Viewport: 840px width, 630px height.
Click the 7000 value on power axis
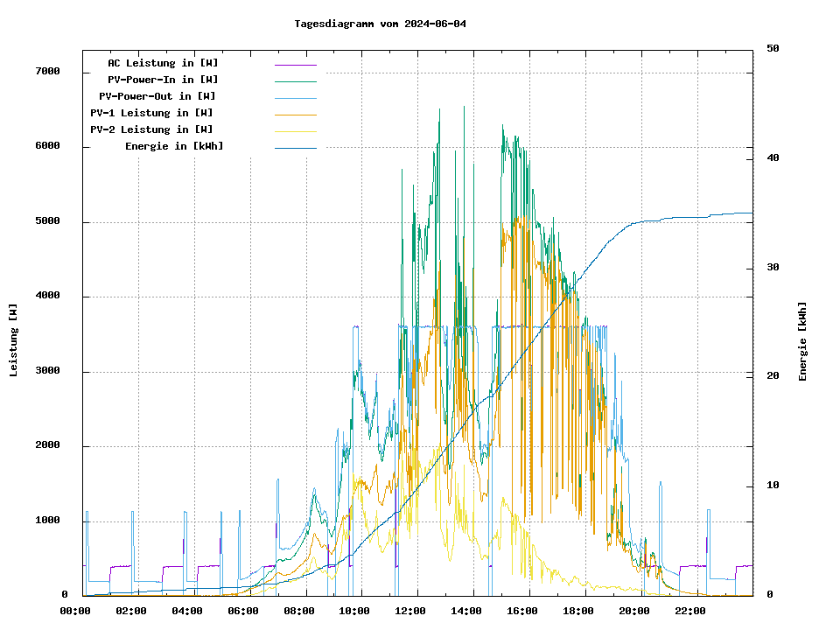point(47,72)
